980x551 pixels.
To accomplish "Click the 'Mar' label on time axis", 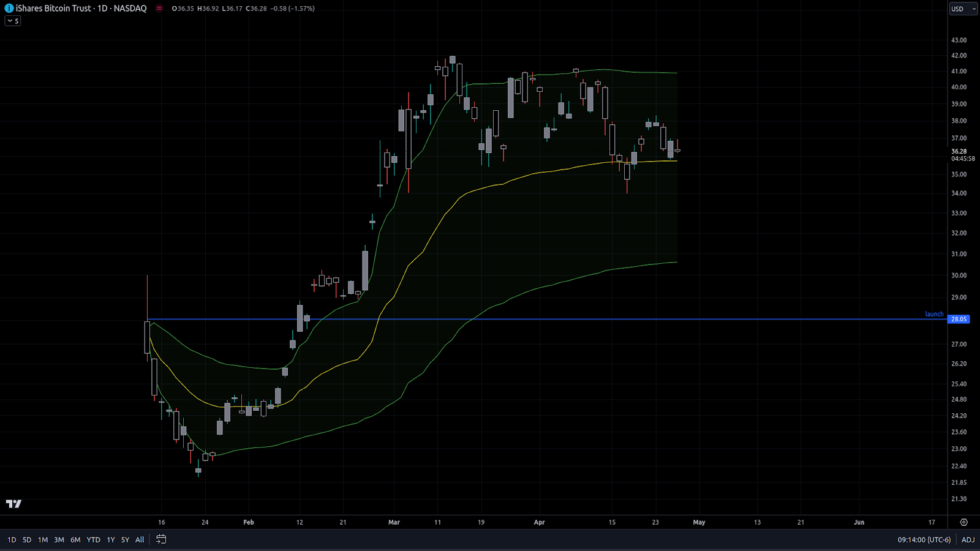I will [x=394, y=522].
